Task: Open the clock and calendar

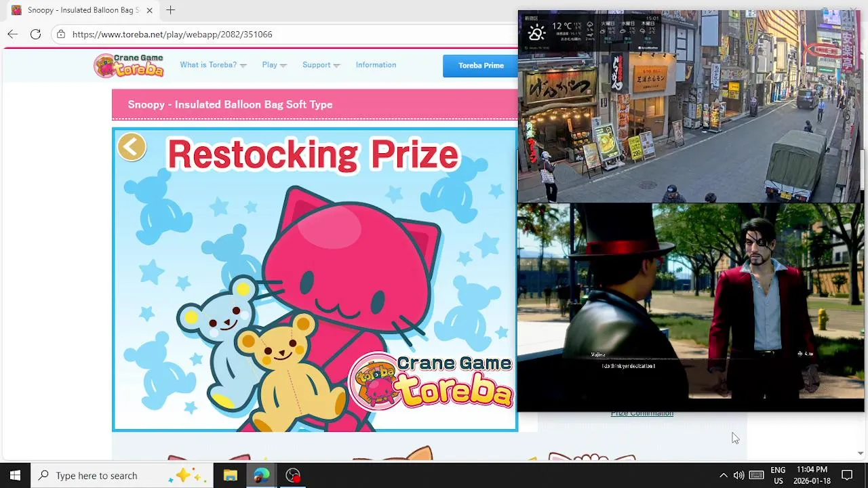Action: (812, 475)
